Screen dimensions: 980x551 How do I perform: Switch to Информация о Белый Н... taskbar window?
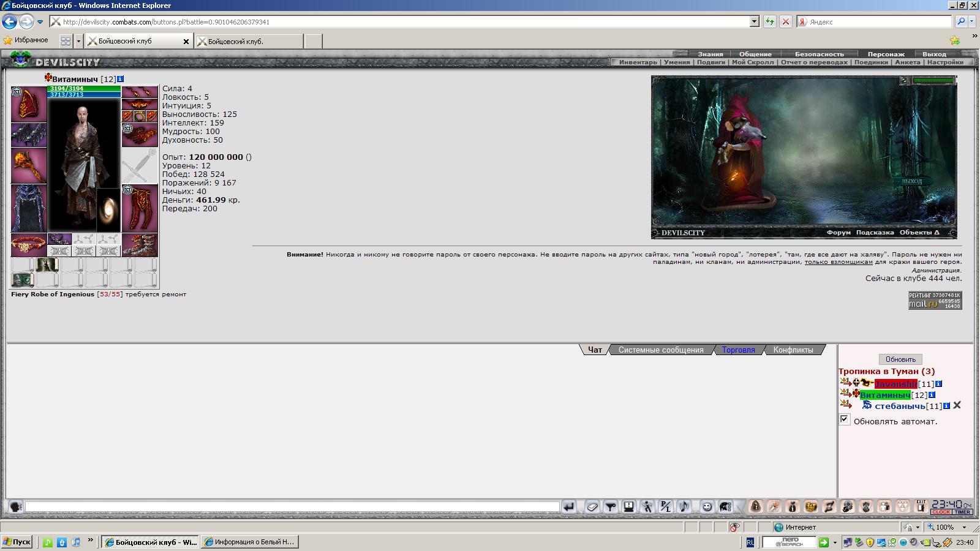coord(249,542)
